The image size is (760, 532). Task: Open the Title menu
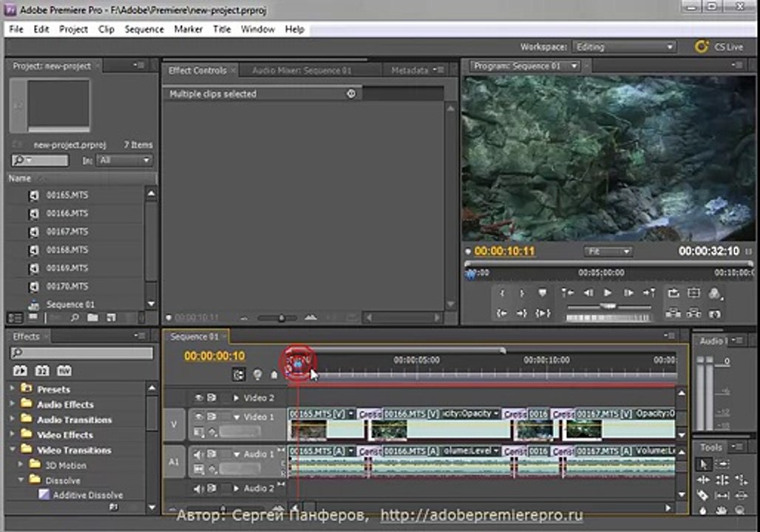[222, 29]
